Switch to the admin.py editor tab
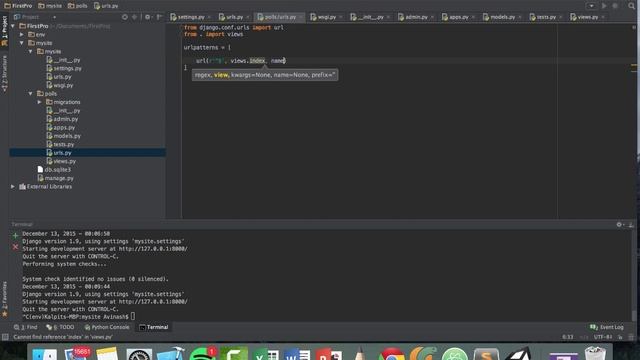Screen dimensions: 640x360 415,17
